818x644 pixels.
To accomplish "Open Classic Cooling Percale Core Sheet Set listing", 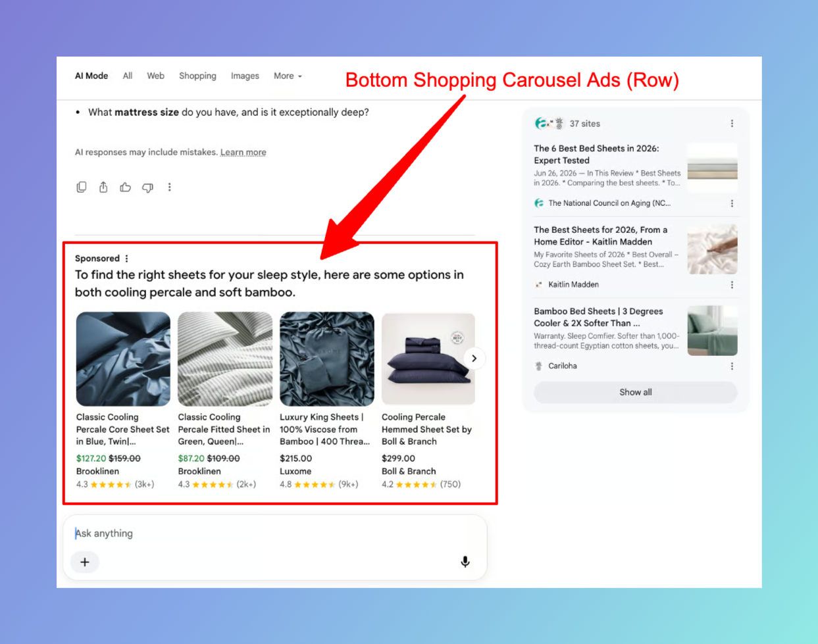I will click(123, 430).
